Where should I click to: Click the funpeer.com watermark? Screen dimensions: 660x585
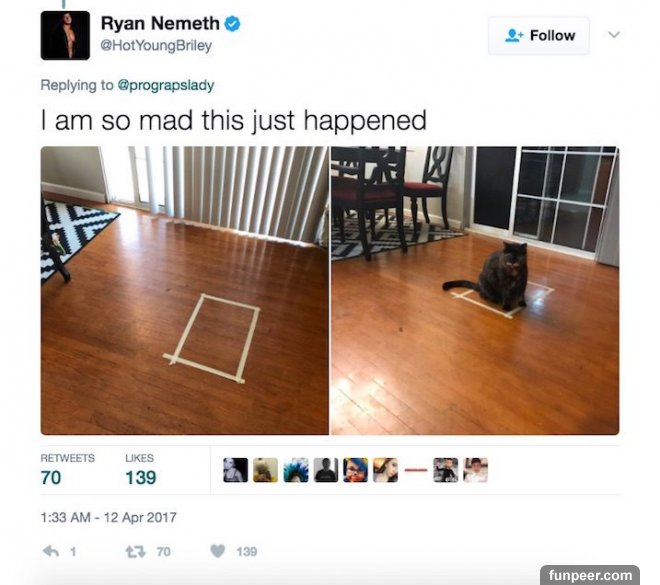(x=590, y=575)
